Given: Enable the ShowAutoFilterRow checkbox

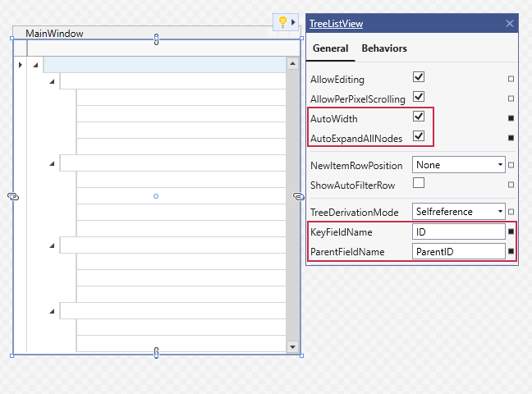Looking at the screenshot, I should (x=419, y=182).
